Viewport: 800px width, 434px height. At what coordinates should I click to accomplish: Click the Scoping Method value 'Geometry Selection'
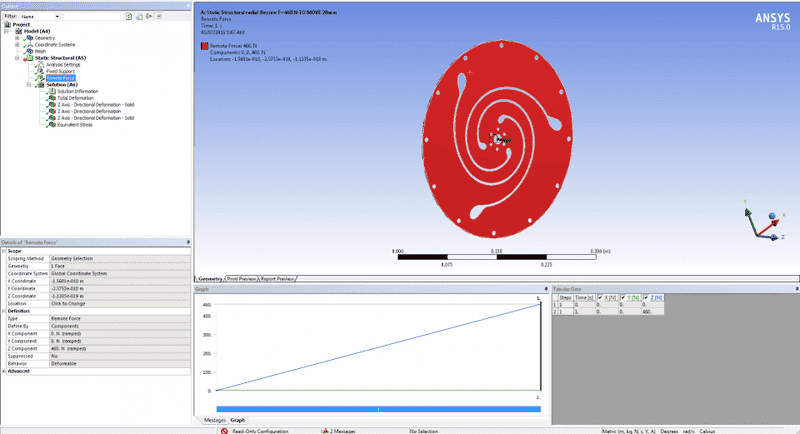tap(120, 259)
